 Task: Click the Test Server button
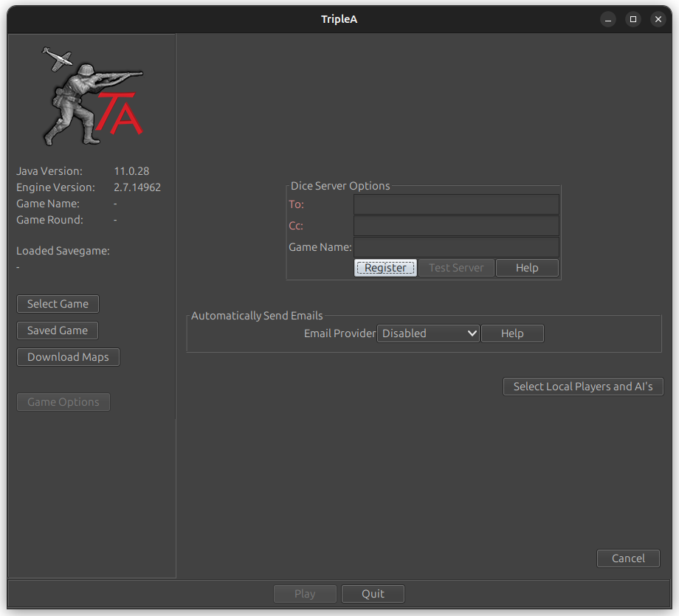pyautogui.click(x=456, y=267)
